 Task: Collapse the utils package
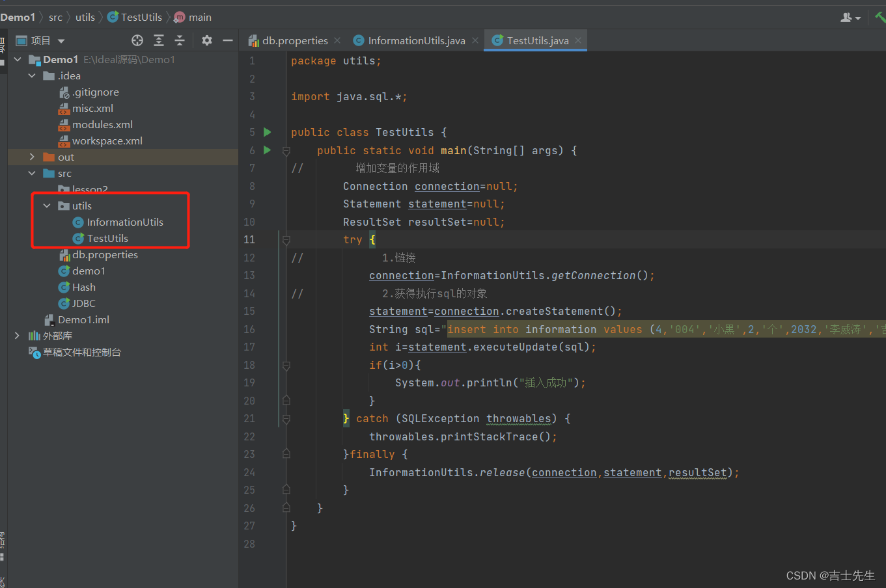pyautogui.click(x=47, y=206)
